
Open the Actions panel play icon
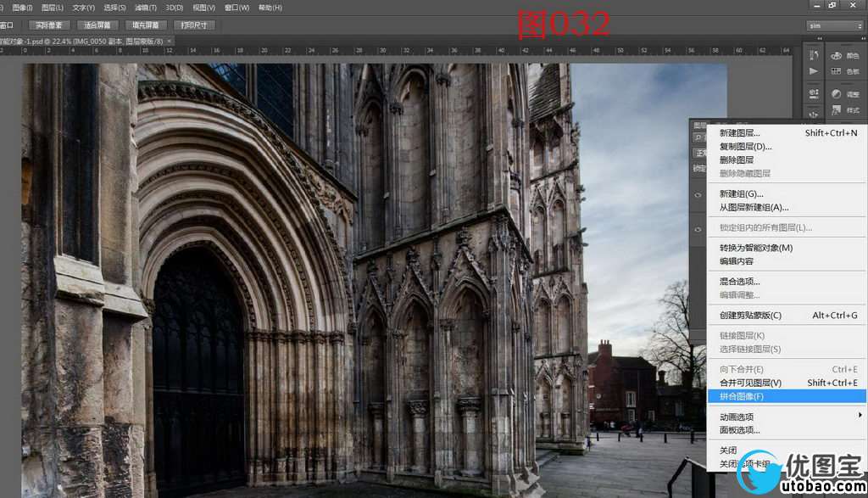click(813, 71)
